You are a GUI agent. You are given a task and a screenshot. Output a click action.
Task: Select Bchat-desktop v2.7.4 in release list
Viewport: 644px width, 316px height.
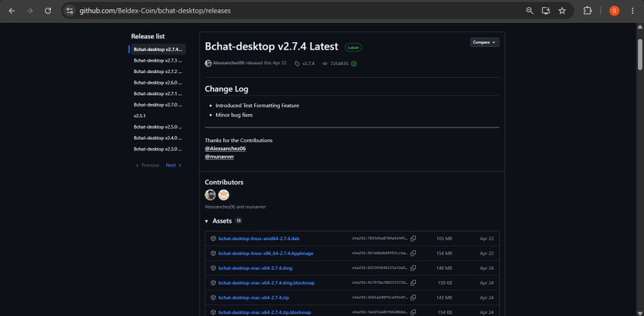[x=157, y=49]
